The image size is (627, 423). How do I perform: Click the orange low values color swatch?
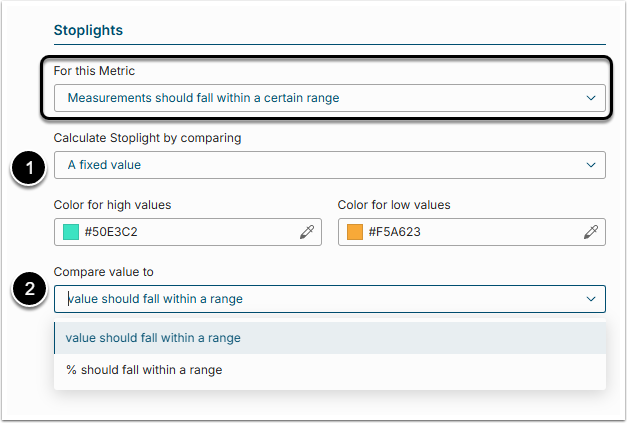355,232
